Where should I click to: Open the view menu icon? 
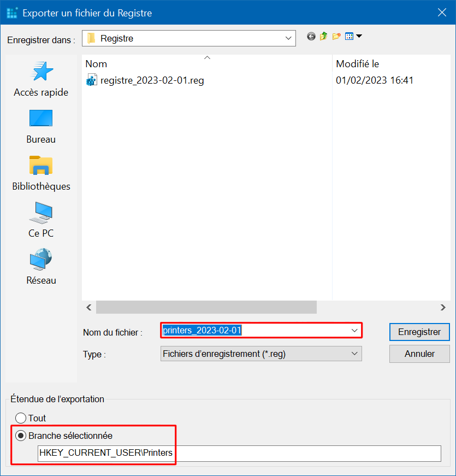pos(353,37)
